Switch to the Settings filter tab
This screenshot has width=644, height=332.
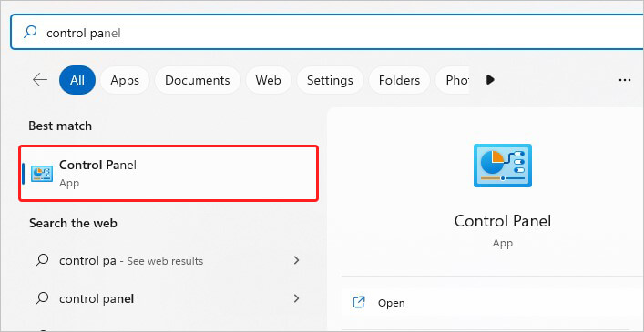coord(330,80)
